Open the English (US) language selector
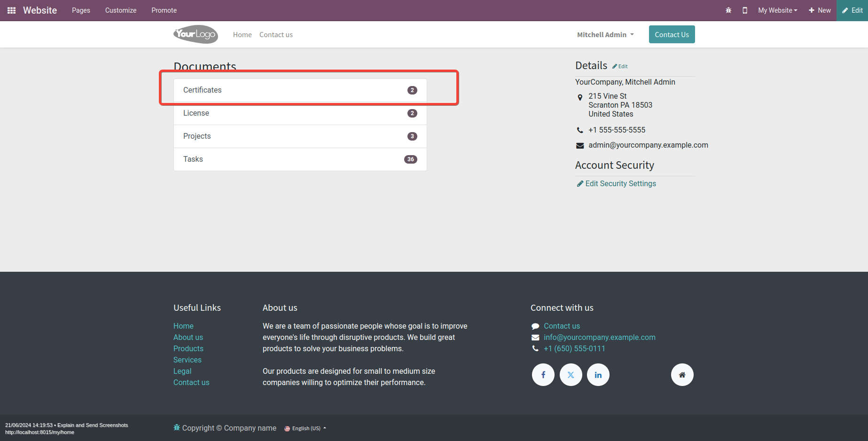The height and width of the screenshot is (441, 868). 305,428
